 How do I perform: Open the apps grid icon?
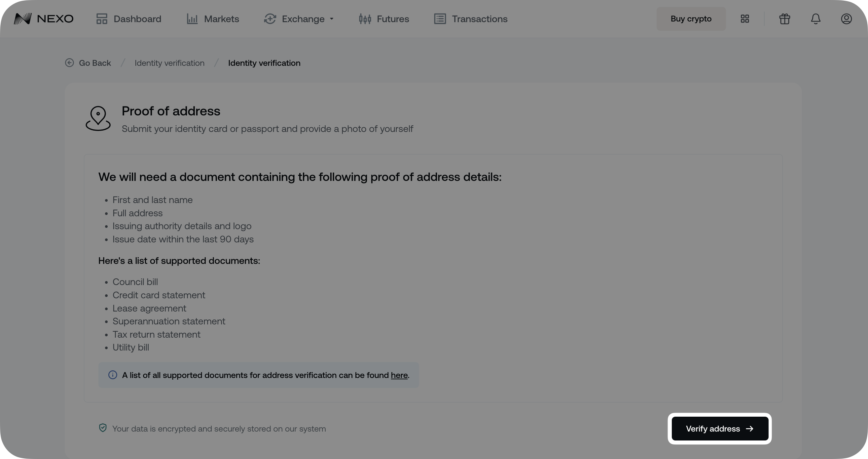[745, 19]
